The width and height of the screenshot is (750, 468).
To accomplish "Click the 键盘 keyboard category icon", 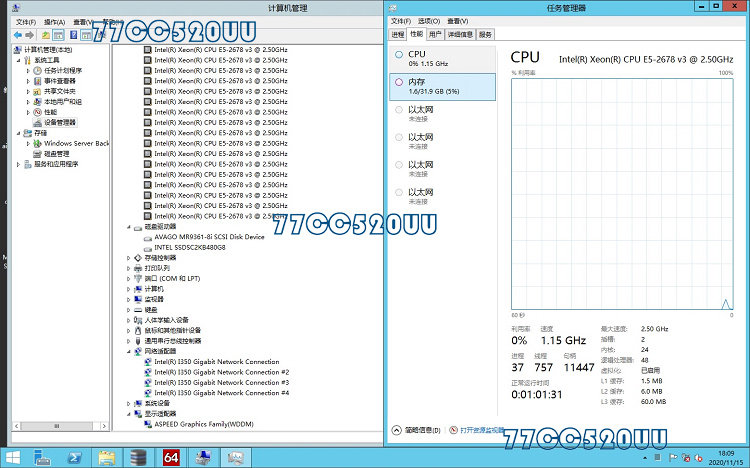I will [x=138, y=310].
